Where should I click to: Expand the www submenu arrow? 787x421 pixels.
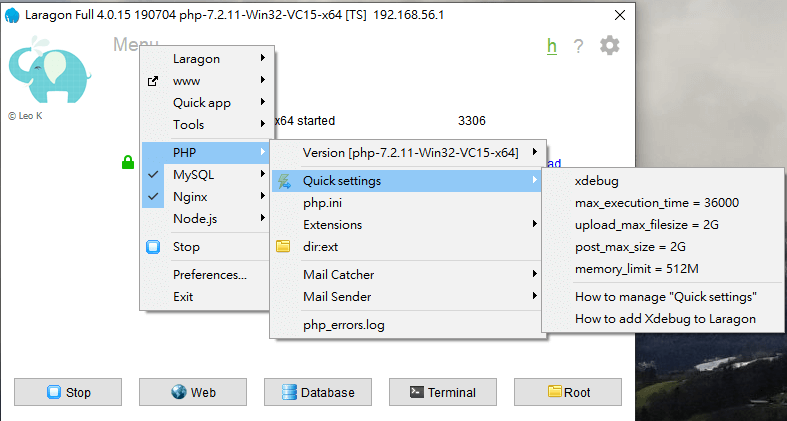263,80
